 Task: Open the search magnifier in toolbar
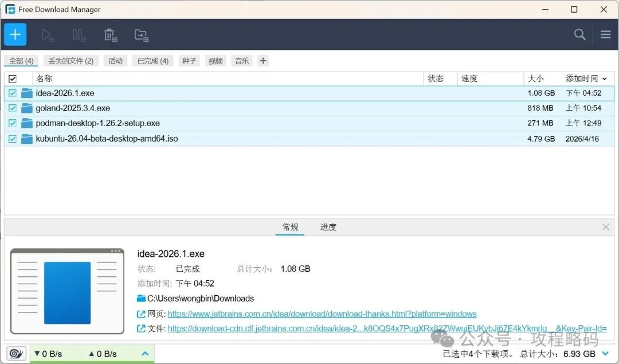(x=579, y=34)
